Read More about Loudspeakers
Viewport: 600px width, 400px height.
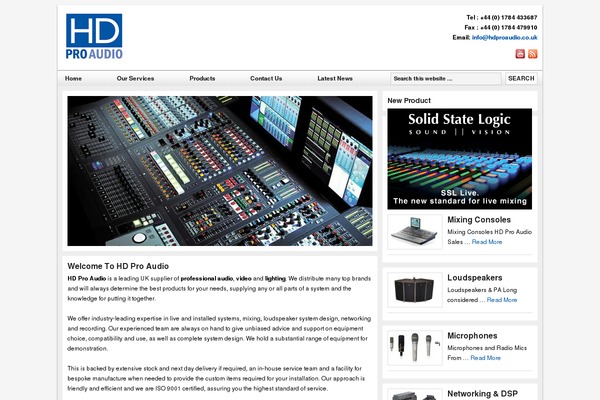pyautogui.click(x=502, y=300)
